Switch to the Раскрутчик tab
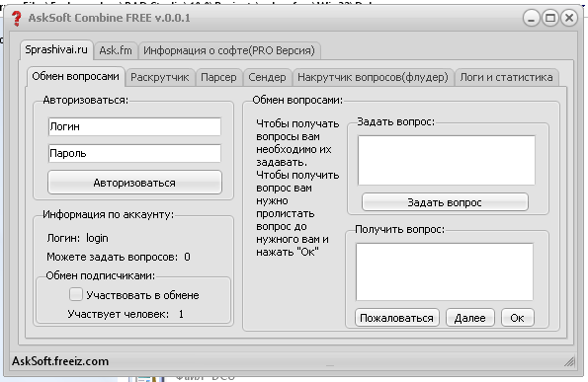The width and height of the screenshot is (588, 382). [x=160, y=77]
